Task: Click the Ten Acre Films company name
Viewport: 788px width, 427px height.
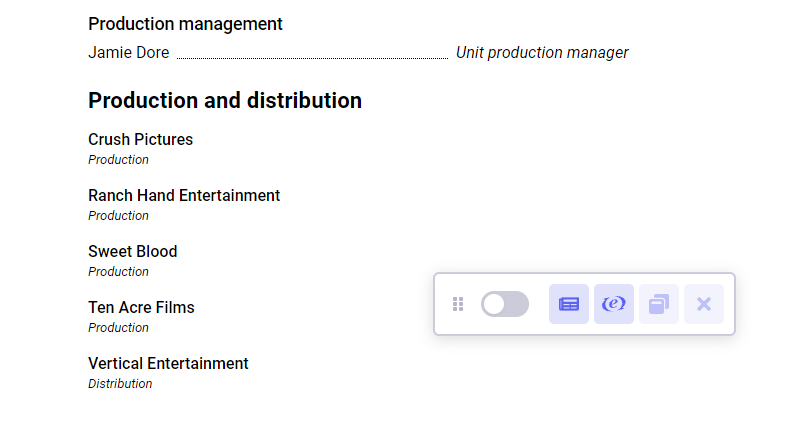Action: [x=141, y=307]
